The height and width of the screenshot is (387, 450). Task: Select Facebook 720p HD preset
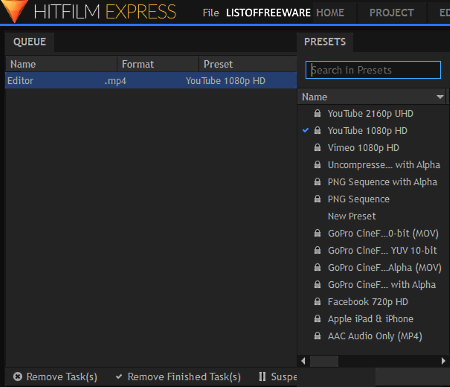click(x=368, y=302)
